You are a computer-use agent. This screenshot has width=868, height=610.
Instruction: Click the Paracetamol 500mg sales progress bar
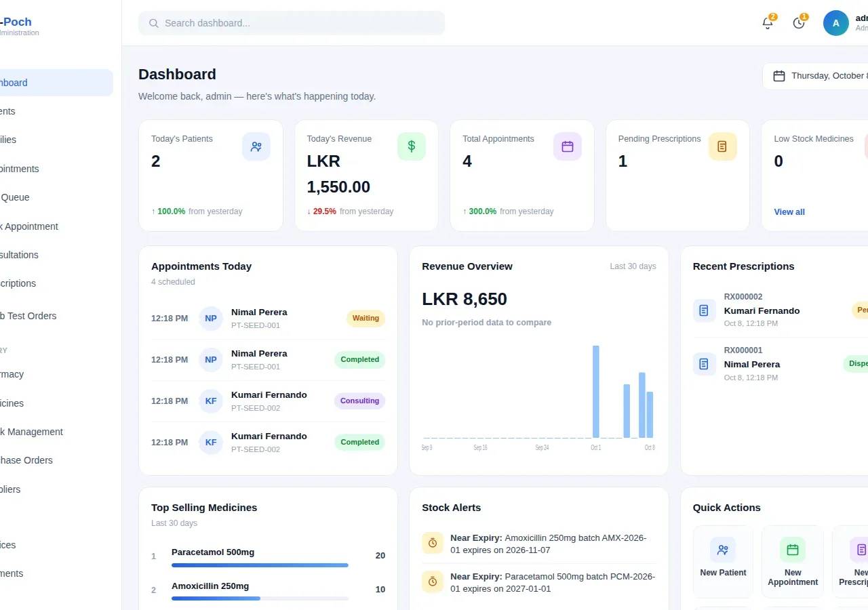click(x=260, y=565)
